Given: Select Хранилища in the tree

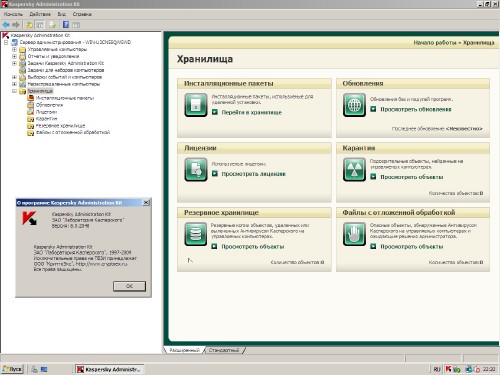Looking at the screenshot, I should pos(40,91).
